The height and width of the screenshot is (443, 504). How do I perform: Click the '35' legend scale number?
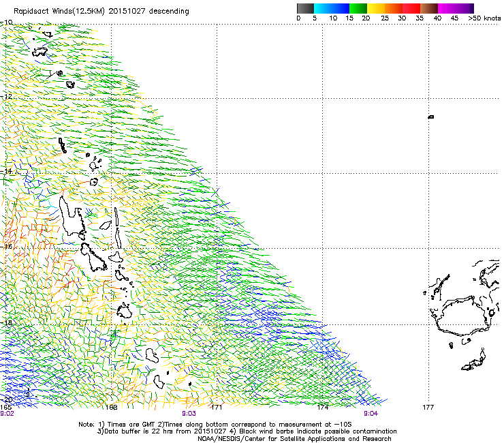tap(420, 18)
